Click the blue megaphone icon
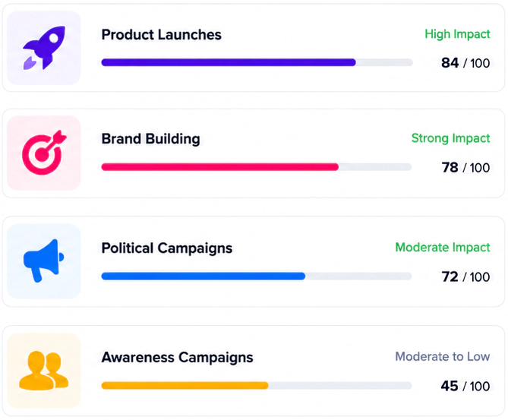 click(44, 261)
